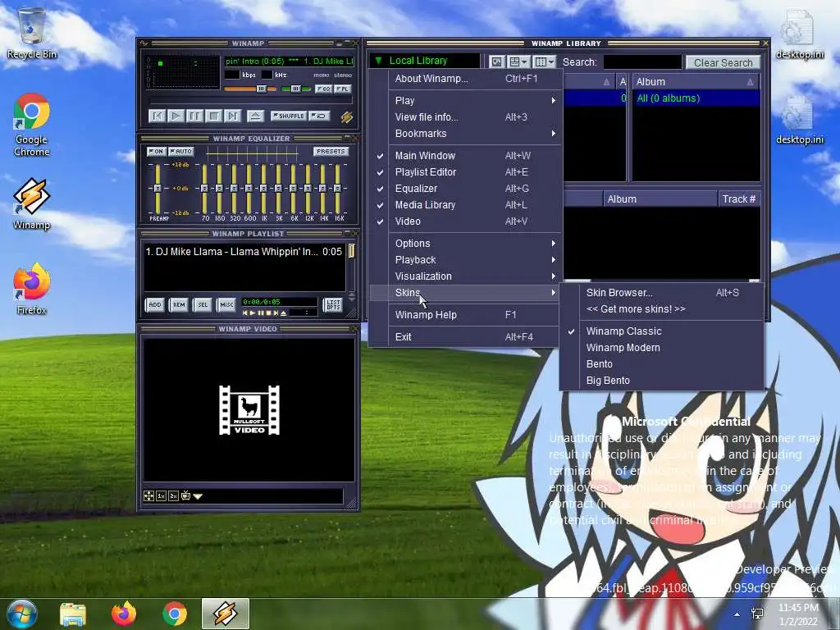The width and height of the screenshot is (840, 630).
Task: Toggle the equalizer AUTO button
Action: tap(181, 152)
